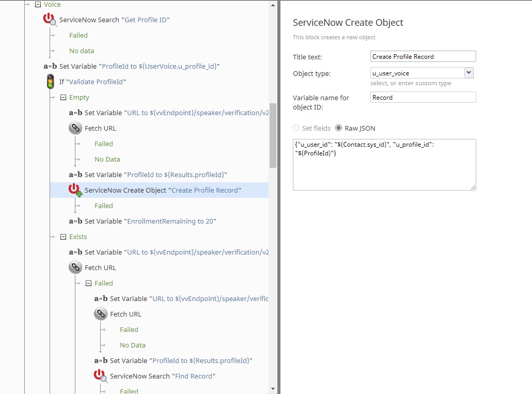This screenshot has width=532, height=394.
Task: Click the tree scrollbar down arrow
Action: 273,389
